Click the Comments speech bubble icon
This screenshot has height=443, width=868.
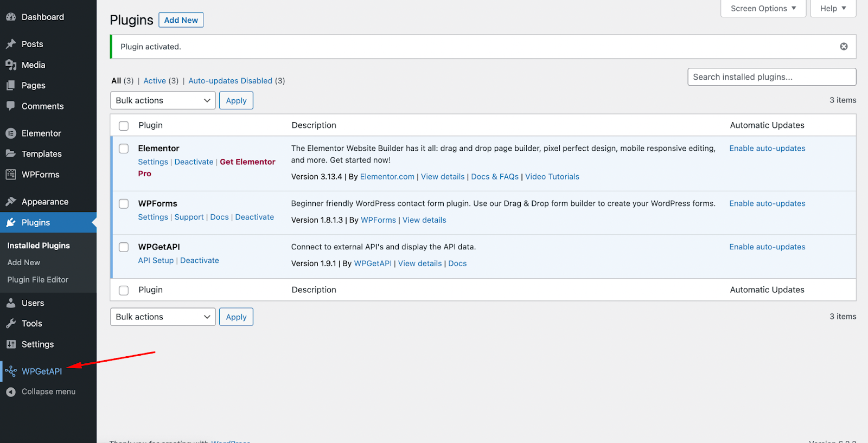click(11, 106)
